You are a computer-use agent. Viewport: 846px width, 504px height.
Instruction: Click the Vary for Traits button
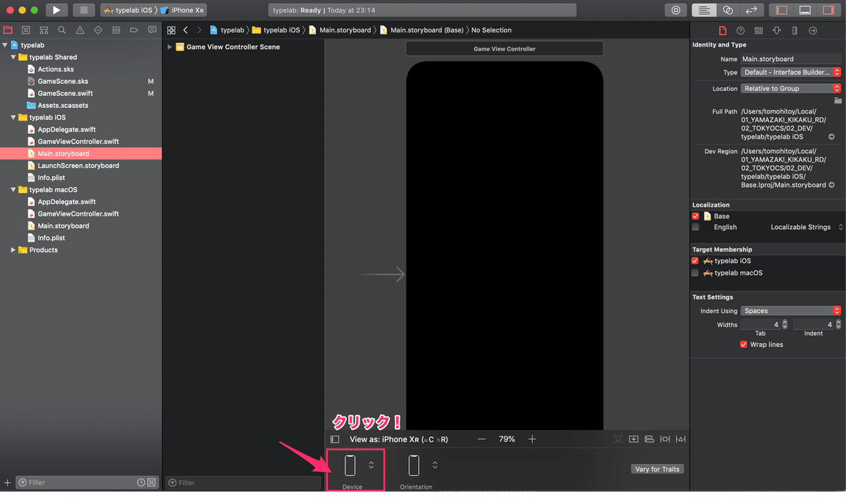(x=657, y=469)
